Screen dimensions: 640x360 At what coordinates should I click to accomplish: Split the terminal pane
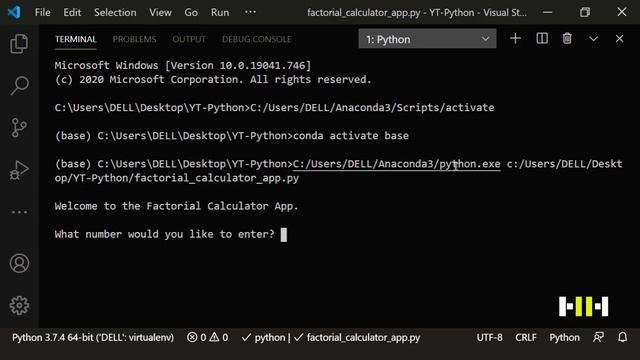click(x=542, y=39)
